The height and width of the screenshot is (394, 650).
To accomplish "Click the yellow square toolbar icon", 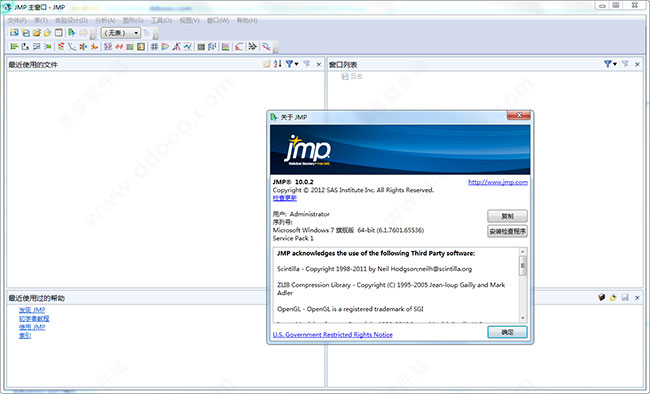I will point(141,47).
